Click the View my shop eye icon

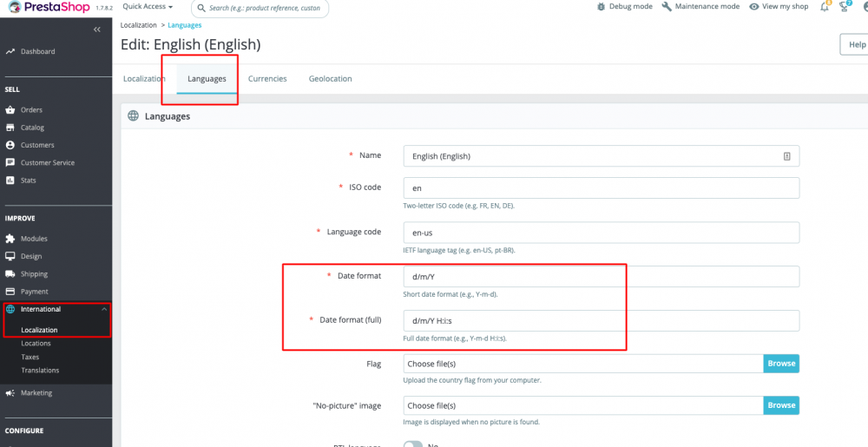tap(753, 7)
